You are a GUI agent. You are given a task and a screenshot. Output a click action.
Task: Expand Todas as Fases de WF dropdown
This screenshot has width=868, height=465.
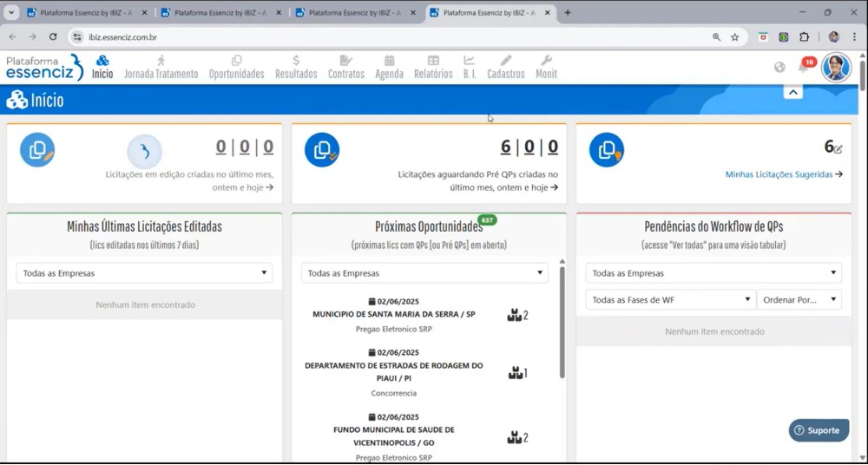point(671,299)
